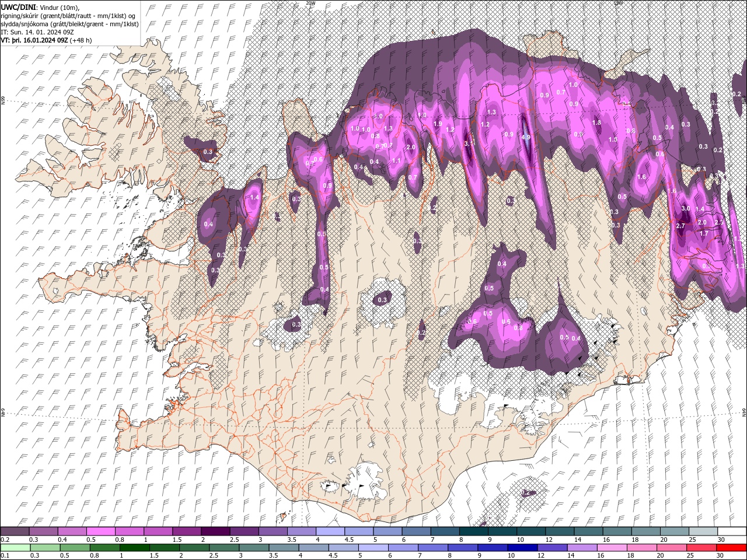The image size is (747, 560).
Task: Click the 3.1 precipitation value on the map
Action: click(x=469, y=143)
